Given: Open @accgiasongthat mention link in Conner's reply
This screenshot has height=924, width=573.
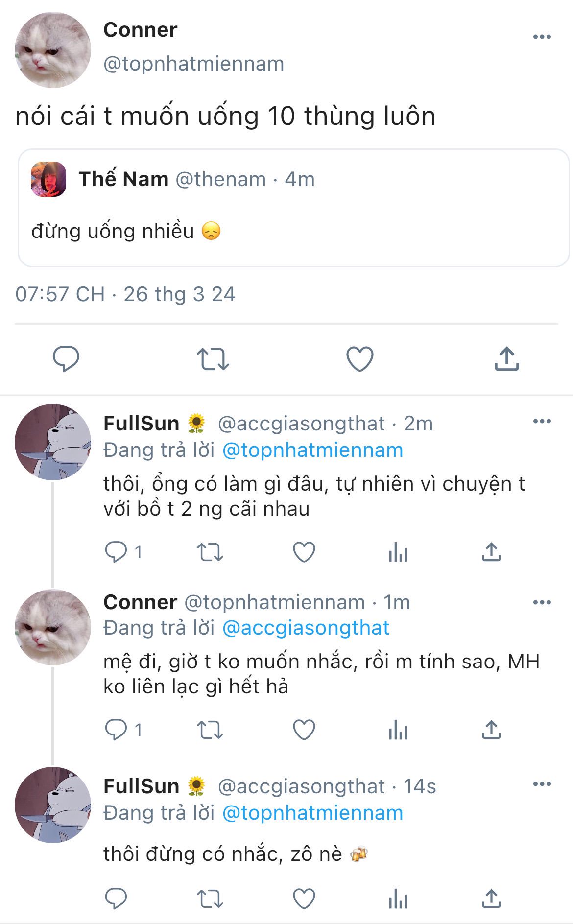Looking at the screenshot, I should [306, 628].
